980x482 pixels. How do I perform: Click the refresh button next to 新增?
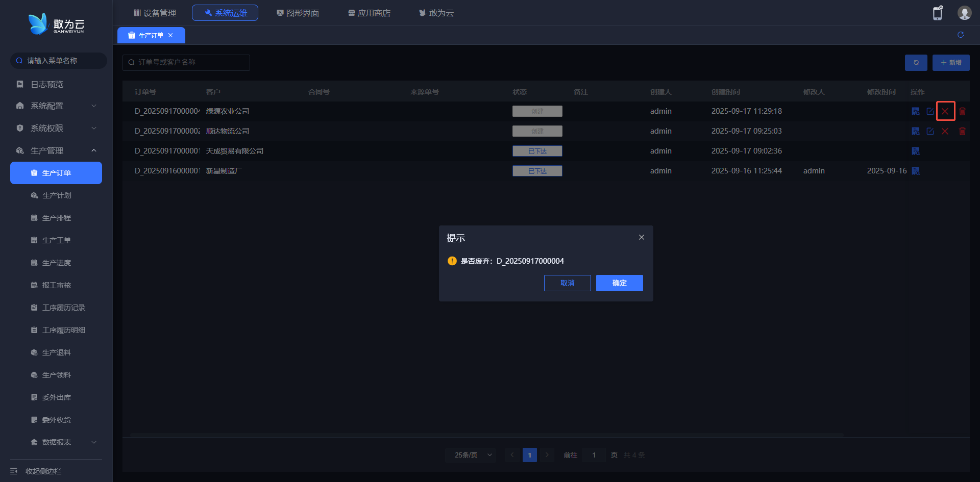click(x=916, y=63)
